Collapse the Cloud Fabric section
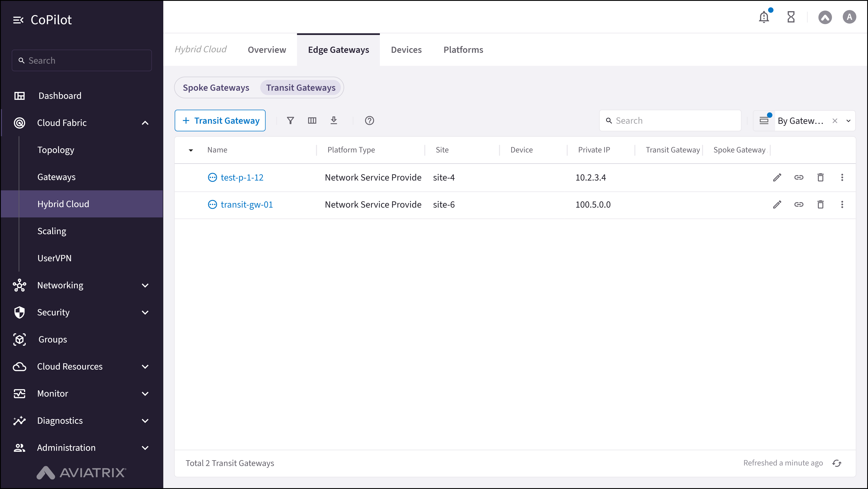This screenshot has height=489, width=868. [x=145, y=123]
